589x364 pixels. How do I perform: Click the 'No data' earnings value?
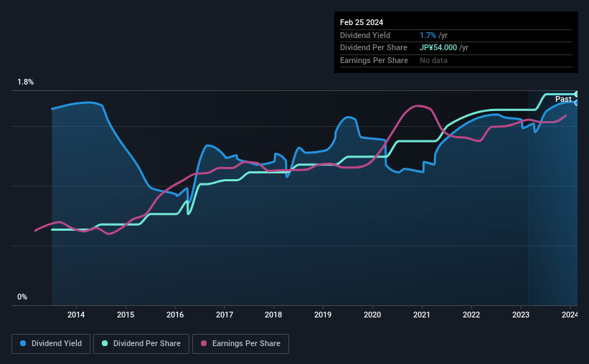tap(433, 60)
